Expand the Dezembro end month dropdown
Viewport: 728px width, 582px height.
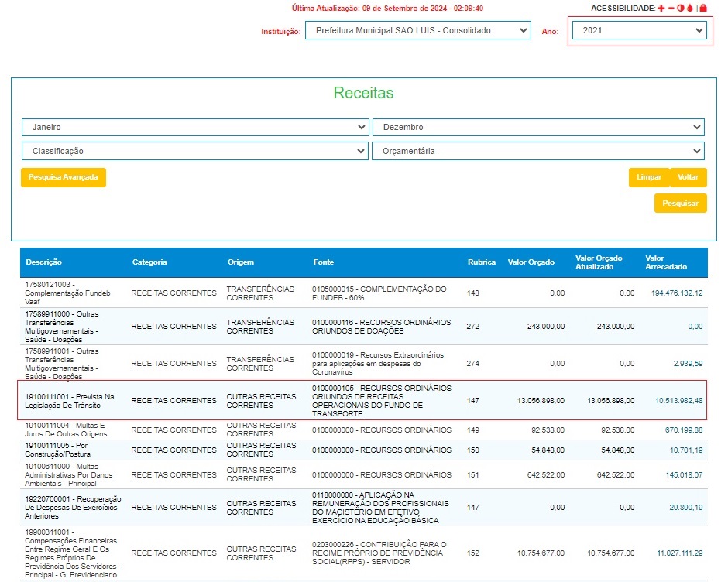pyautogui.click(x=538, y=127)
